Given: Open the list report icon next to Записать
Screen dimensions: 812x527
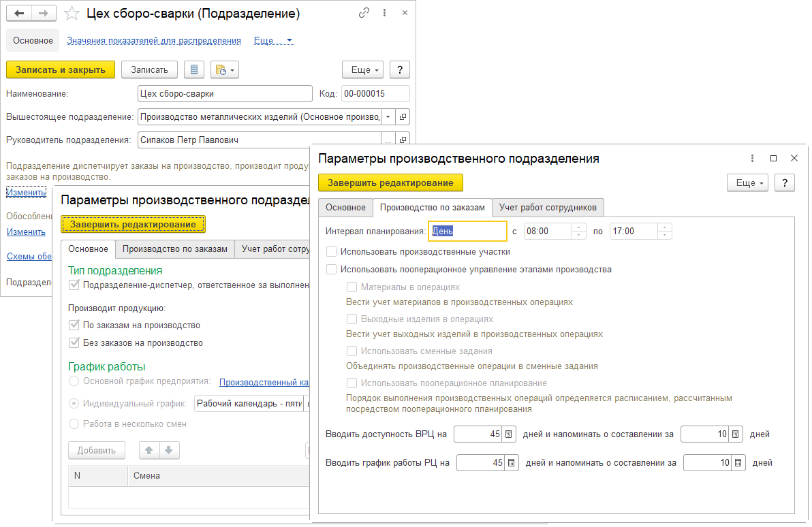Looking at the screenshot, I should click(x=194, y=70).
